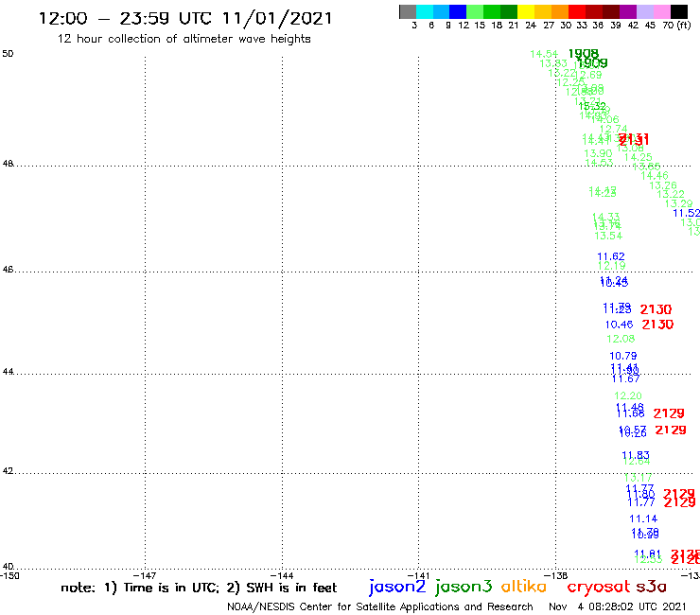The width and height of the screenshot is (700, 615).
Task: Click wave height value '13.90'
Action: click(x=598, y=153)
